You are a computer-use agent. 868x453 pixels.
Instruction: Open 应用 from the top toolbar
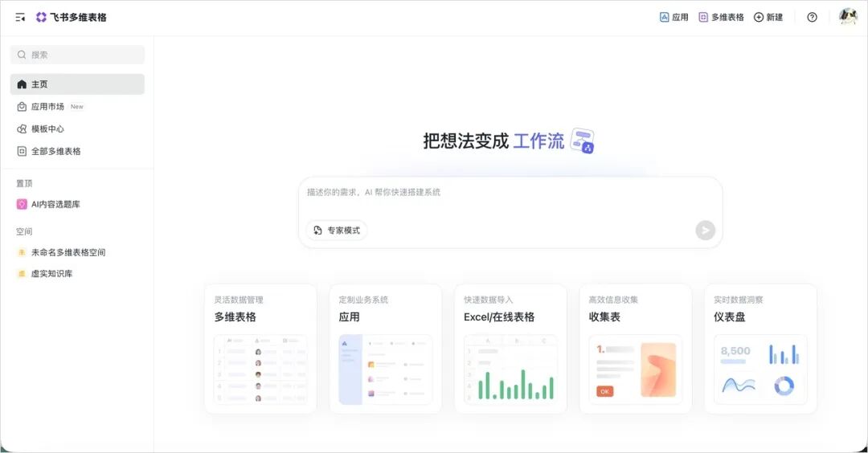674,17
